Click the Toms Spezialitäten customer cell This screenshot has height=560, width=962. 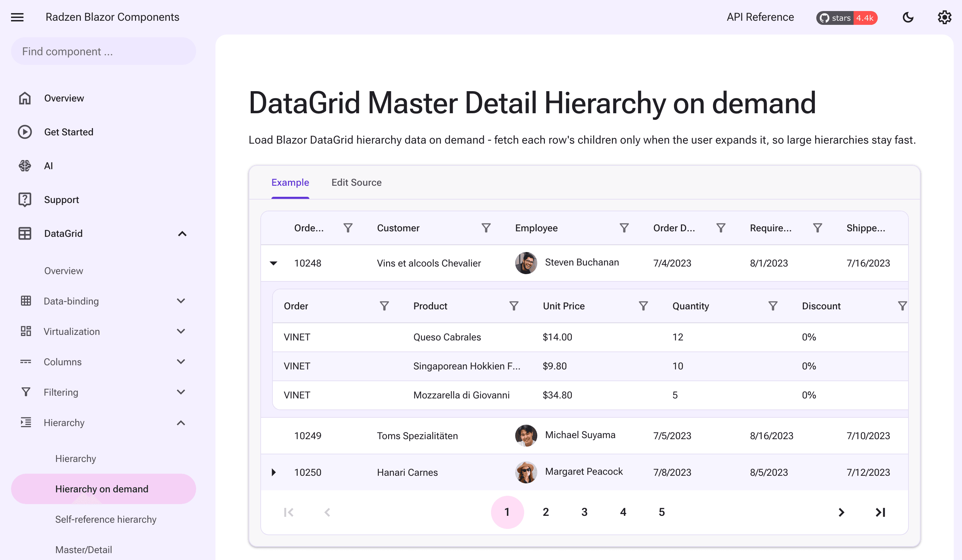click(x=417, y=436)
